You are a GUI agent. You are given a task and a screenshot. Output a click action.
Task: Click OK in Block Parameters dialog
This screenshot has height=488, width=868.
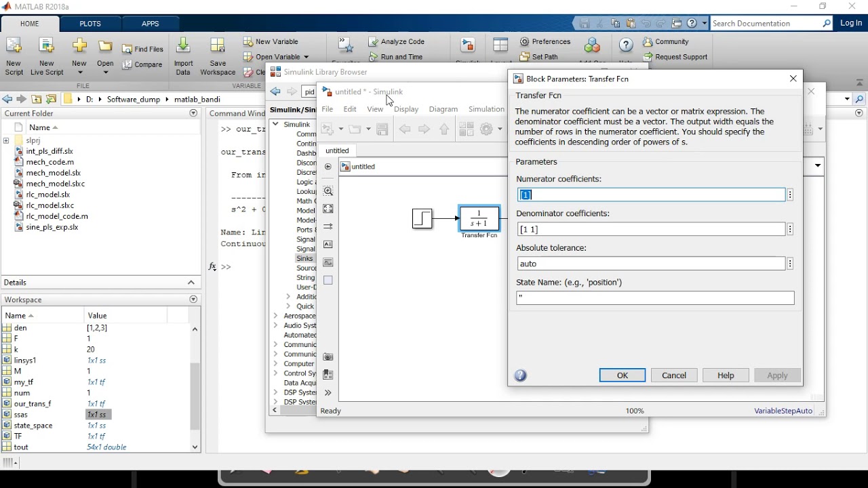tap(623, 375)
